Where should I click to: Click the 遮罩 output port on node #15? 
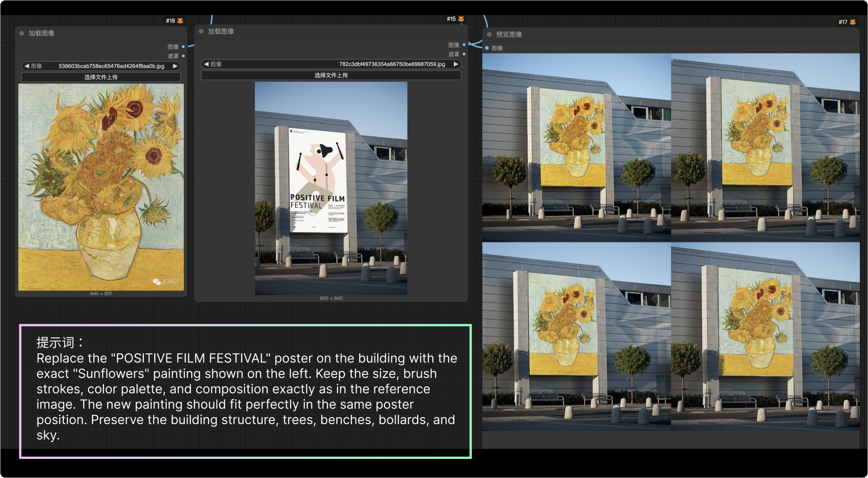[x=464, y=54]
